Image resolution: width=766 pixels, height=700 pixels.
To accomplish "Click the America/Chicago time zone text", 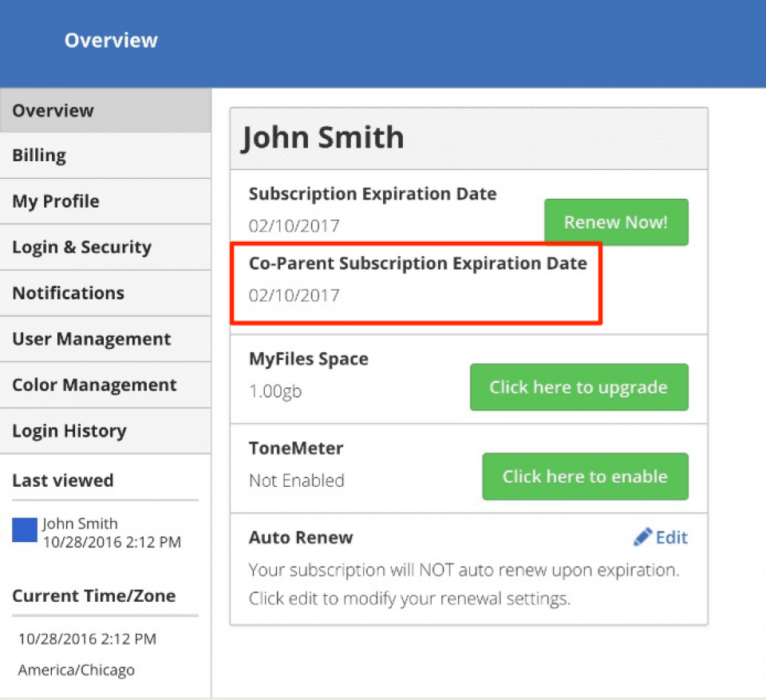I will pos(77,670).
